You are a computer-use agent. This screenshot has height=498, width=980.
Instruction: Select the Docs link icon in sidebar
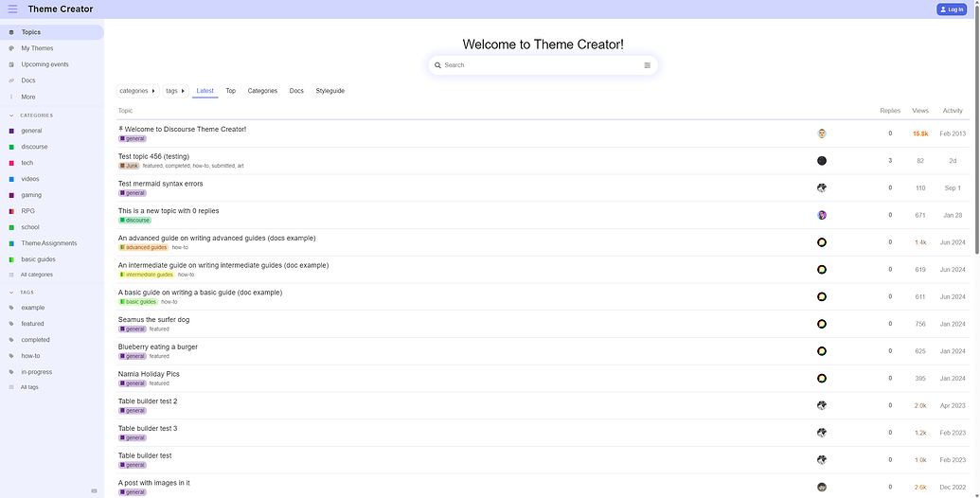[x=11, y=80]
